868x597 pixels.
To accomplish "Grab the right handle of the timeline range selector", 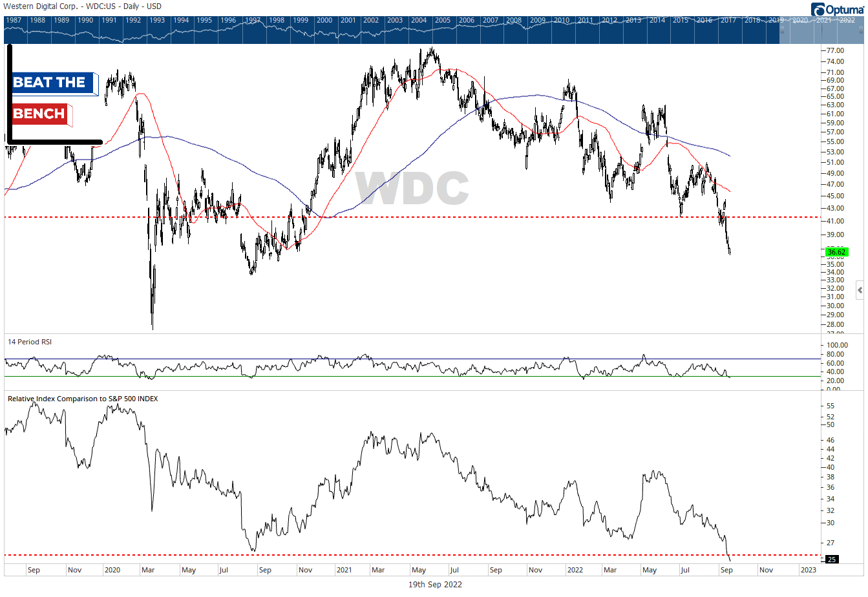I will 861,30.
